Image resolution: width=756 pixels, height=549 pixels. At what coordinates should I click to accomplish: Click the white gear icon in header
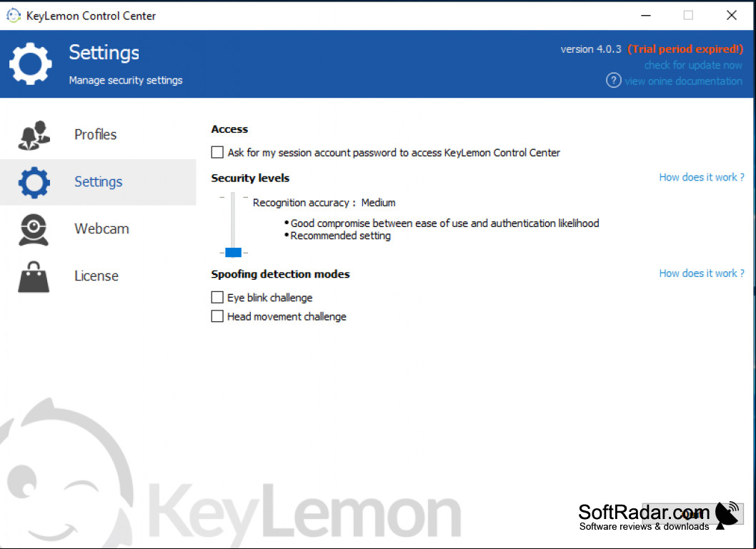pos(31,64)
